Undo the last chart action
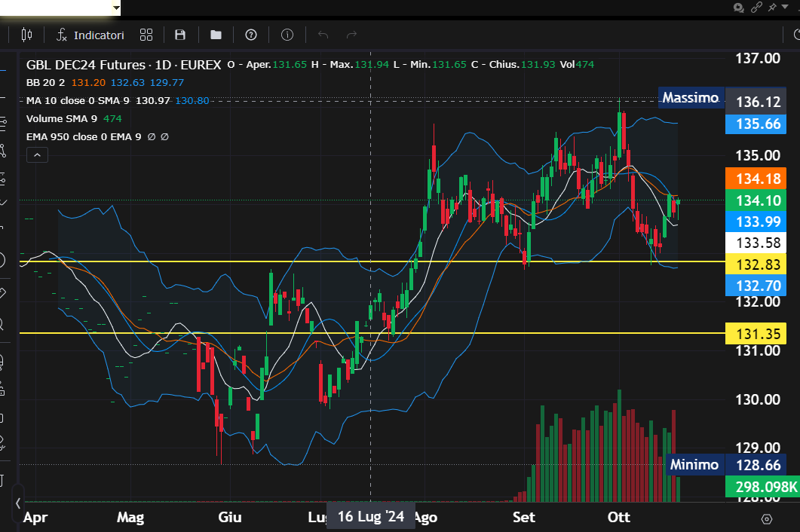This screenshot has height=532, width=800. [323, 35]
